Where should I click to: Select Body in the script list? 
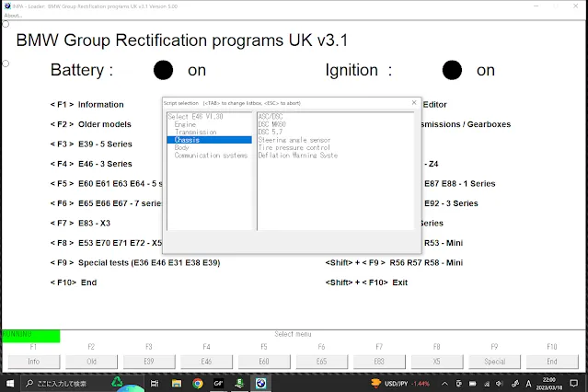(x=181, y=147)
